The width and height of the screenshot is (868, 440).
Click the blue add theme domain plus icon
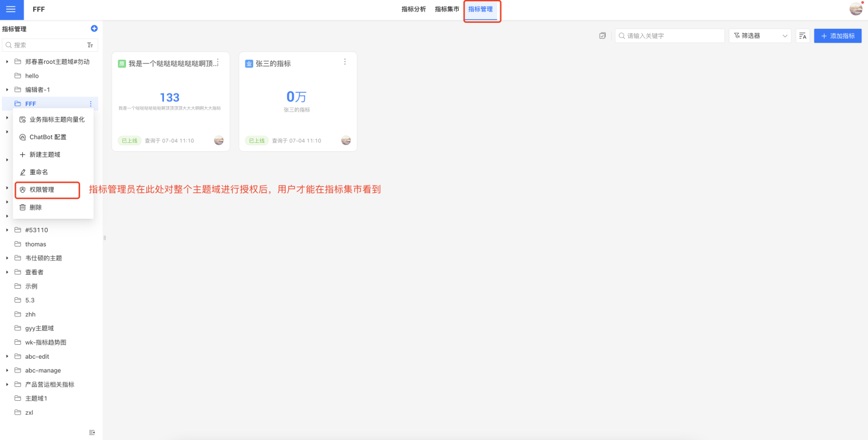(x=94, y=28)
